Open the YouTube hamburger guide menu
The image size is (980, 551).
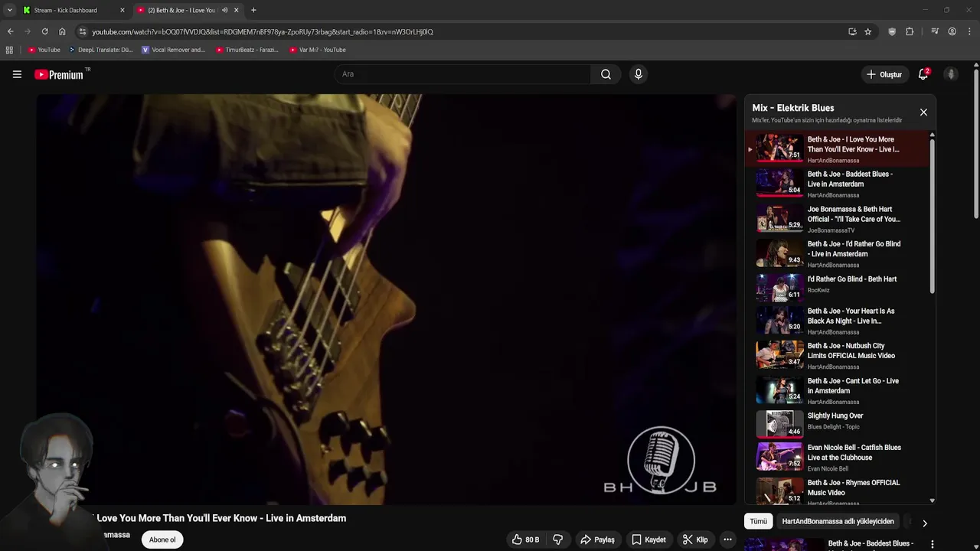(x=17, y=74)
